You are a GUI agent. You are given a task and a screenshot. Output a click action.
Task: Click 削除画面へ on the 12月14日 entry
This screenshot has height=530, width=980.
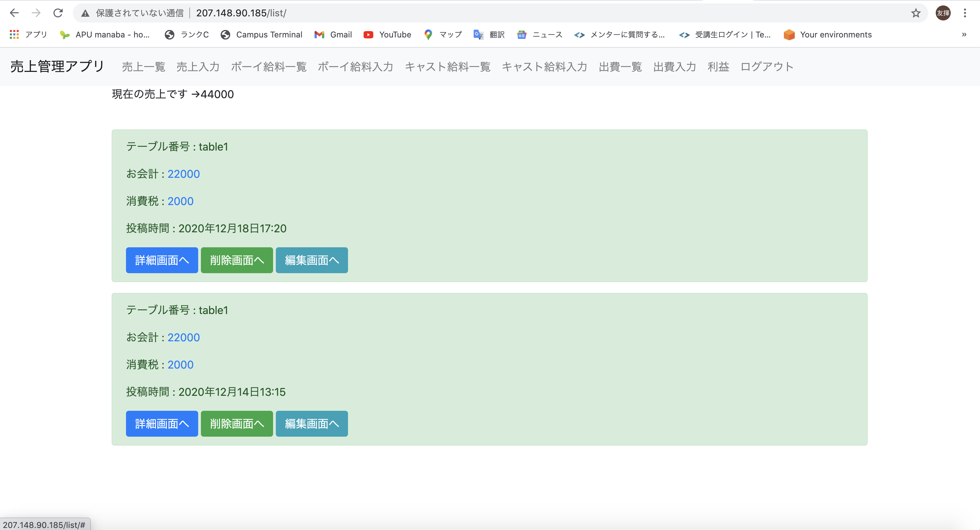[237, 423]
